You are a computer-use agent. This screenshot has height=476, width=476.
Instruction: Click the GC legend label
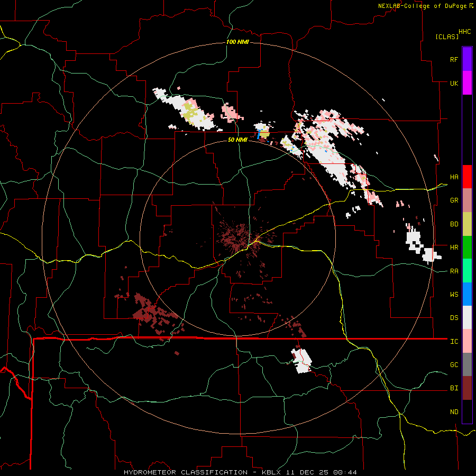pos(454,365)
